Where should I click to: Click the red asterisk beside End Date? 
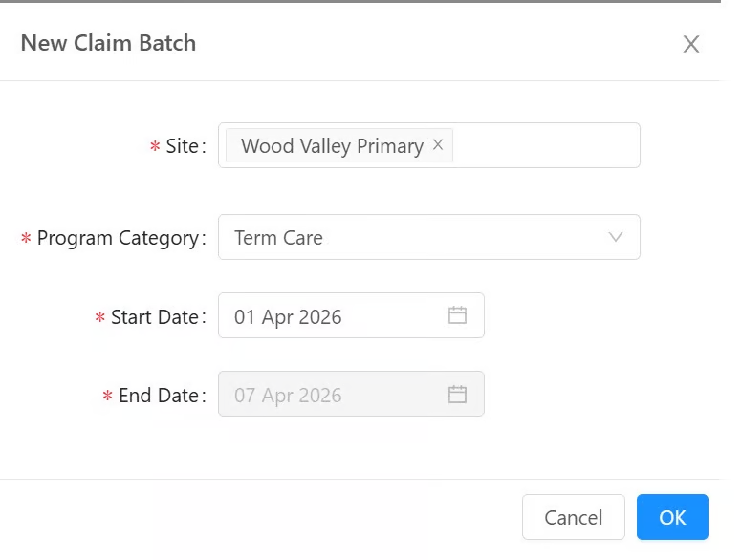pyautogui.click(x=107, y=397)
